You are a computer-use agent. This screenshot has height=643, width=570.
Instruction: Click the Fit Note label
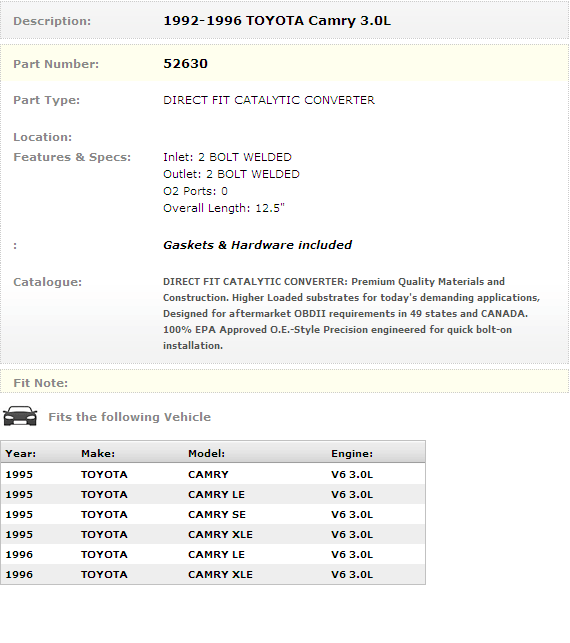pyautogui.click(x=41, y=383)
